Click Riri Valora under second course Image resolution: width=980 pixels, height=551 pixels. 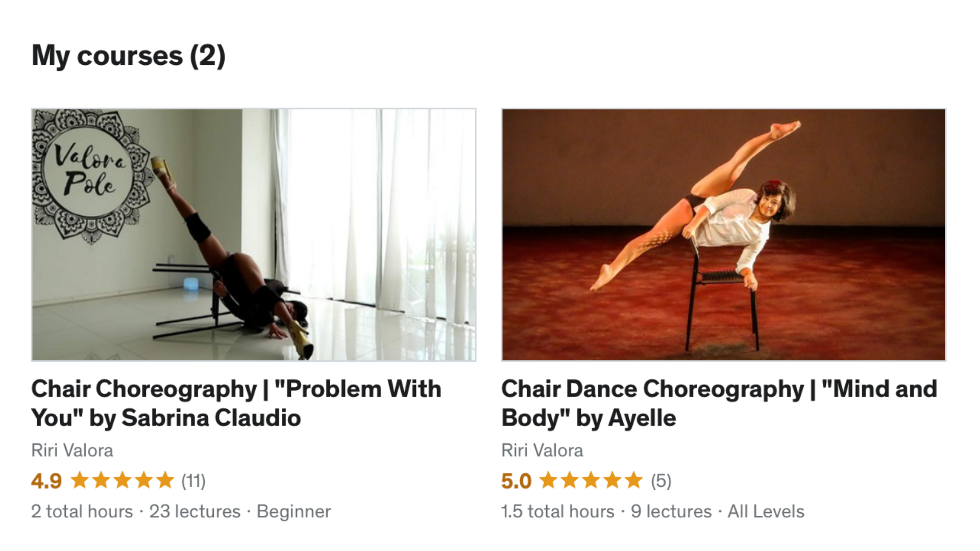pyautogui.click(x=542, y=450)
